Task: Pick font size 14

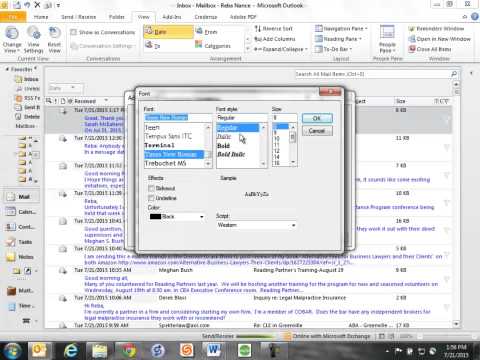Action: point(277,157)
